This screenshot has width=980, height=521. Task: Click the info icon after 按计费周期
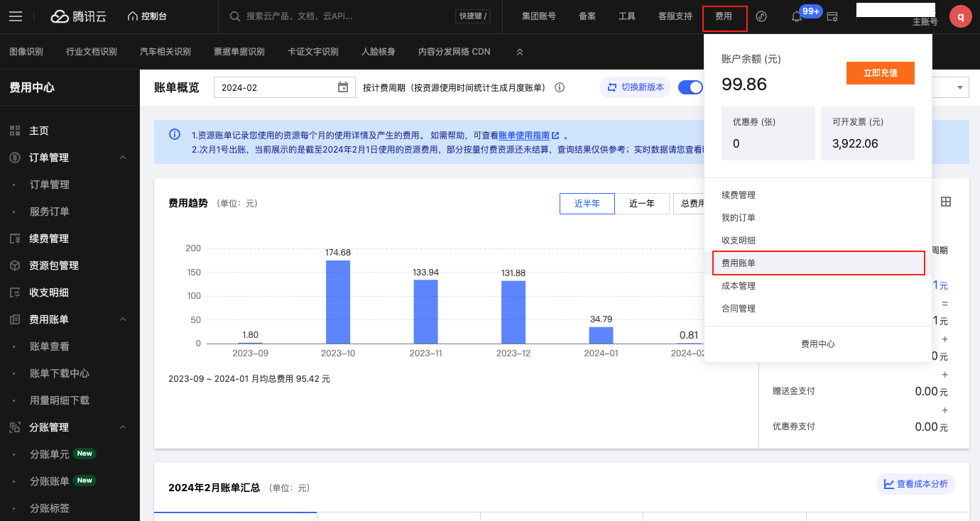pyautogui.click(x=560, y=87)
